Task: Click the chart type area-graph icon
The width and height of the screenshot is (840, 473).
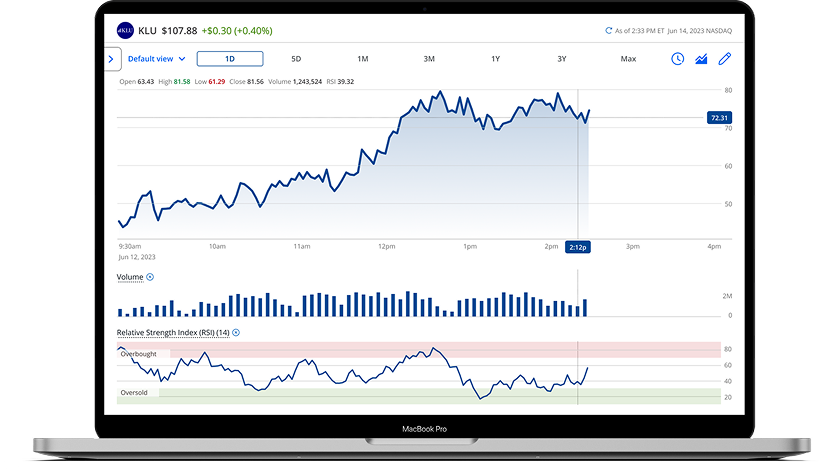Action: click(702, 59)
